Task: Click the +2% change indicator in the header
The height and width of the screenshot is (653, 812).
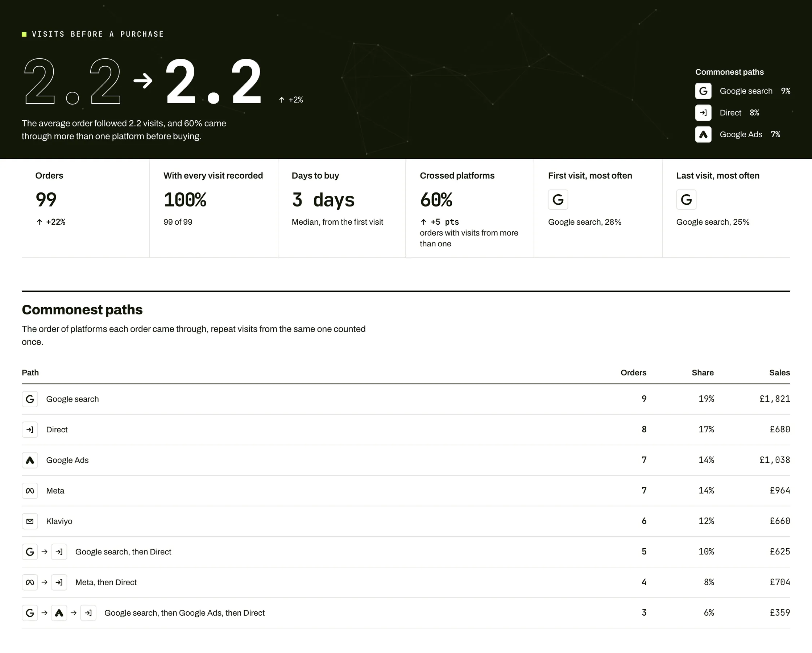Action: [x=291, y=100]
